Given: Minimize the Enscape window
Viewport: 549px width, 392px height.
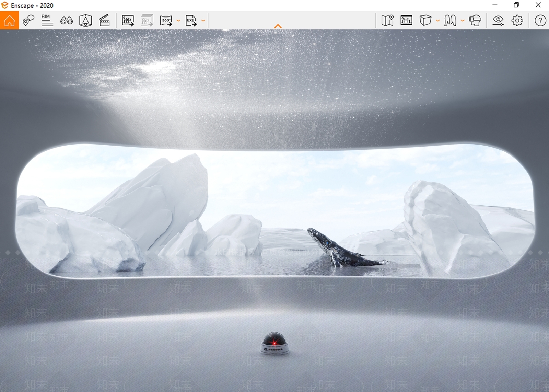Looking at the screenshot, I should [495, 5].
